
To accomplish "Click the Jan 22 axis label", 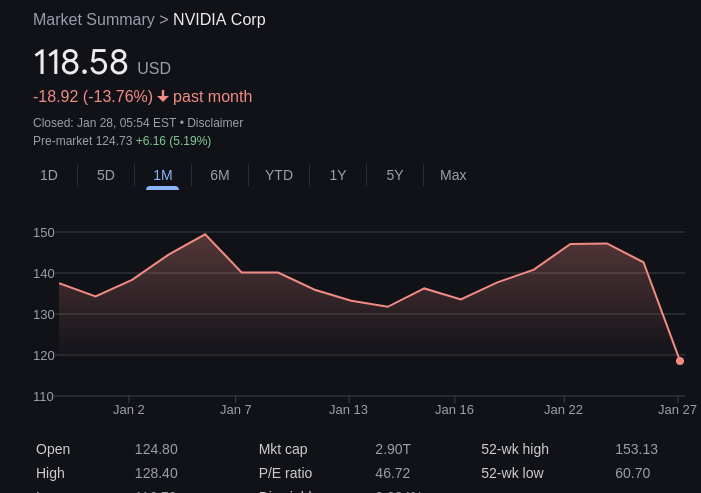I will (x=563, y=410).
